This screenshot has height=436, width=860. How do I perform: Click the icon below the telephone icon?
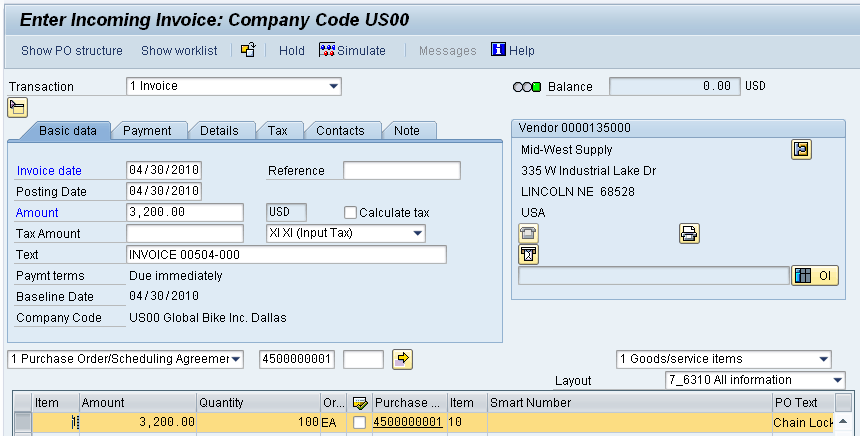tap(528, 254)
